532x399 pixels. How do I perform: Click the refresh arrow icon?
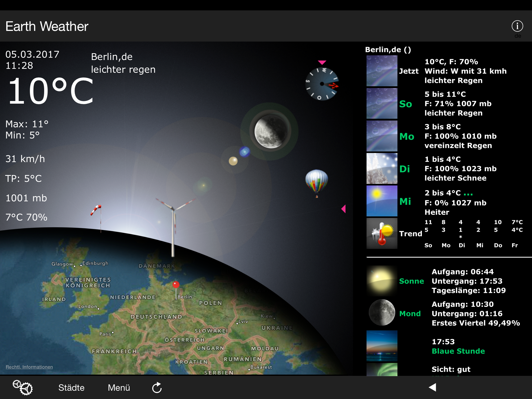click(x=157, y=388)
